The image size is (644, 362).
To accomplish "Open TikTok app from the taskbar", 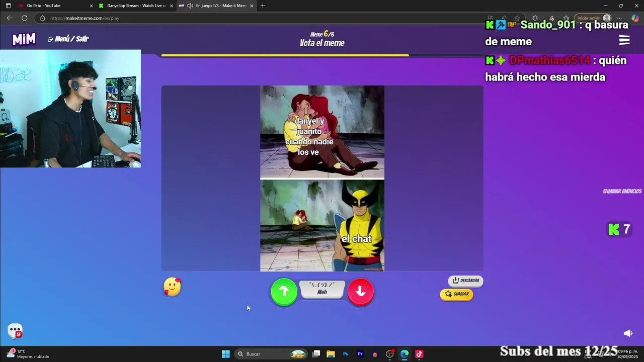I will 419,354.
